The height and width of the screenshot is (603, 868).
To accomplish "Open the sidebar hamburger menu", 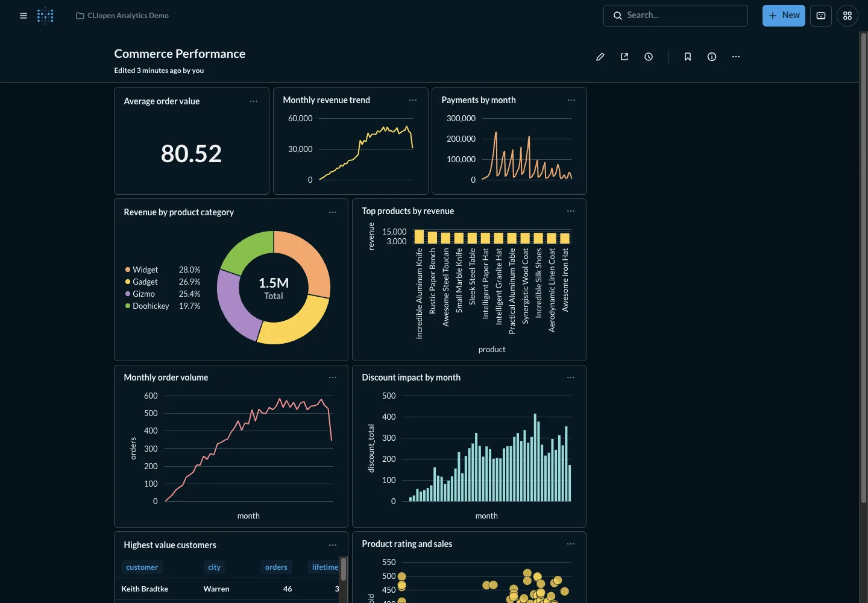I will coord(24,16).
